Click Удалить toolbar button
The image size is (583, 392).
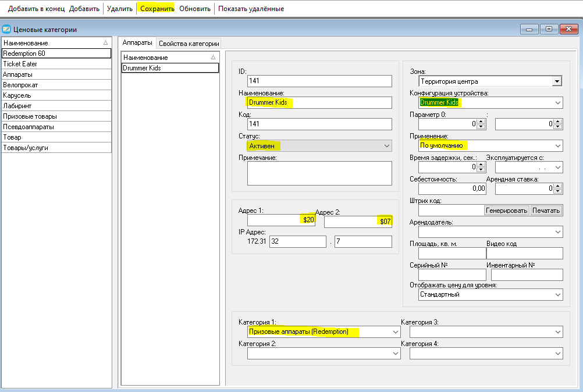tap(120, 9)
